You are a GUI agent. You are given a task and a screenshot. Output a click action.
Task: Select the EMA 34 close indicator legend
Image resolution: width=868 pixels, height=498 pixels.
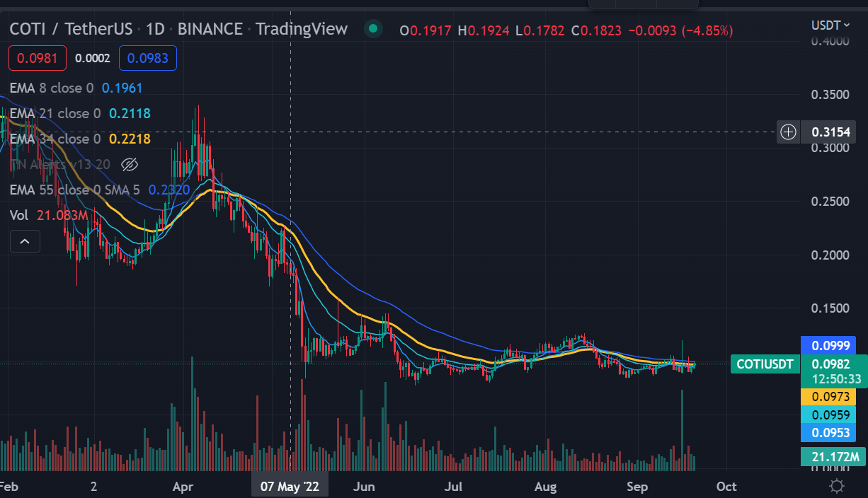54,139
